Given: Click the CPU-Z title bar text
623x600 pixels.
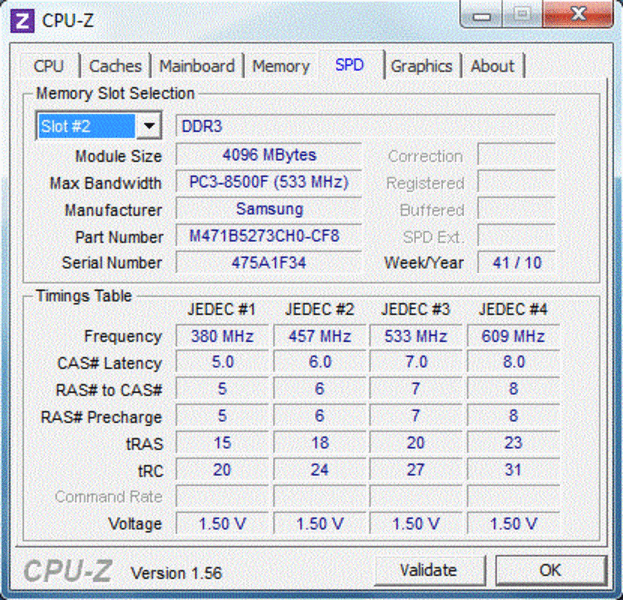Looking at the screenshot, I should [68, 21].
